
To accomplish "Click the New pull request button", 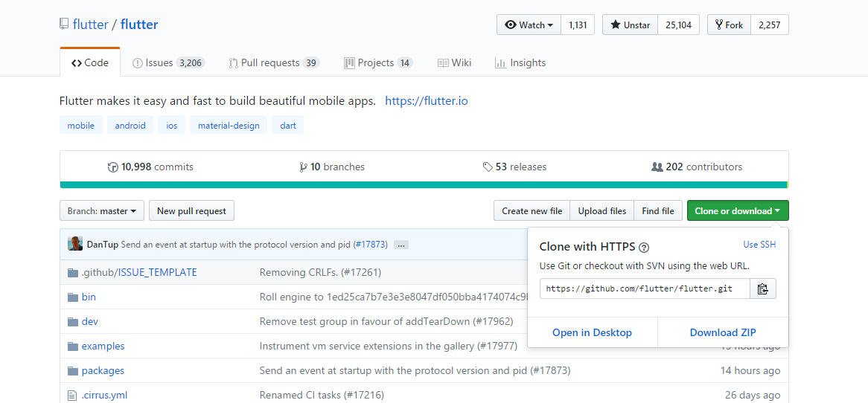I will pyautogui.click(x=191, y=210).
